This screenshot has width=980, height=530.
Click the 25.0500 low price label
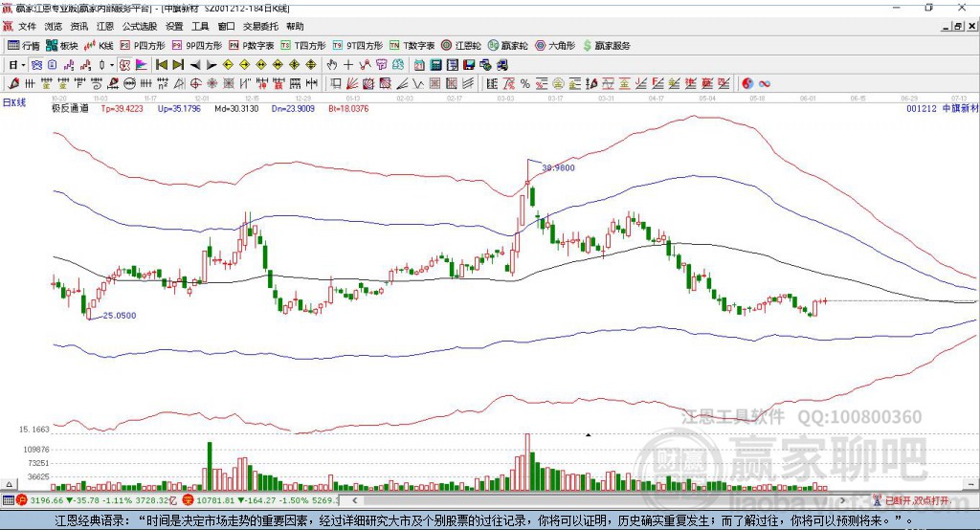(120, 316)
